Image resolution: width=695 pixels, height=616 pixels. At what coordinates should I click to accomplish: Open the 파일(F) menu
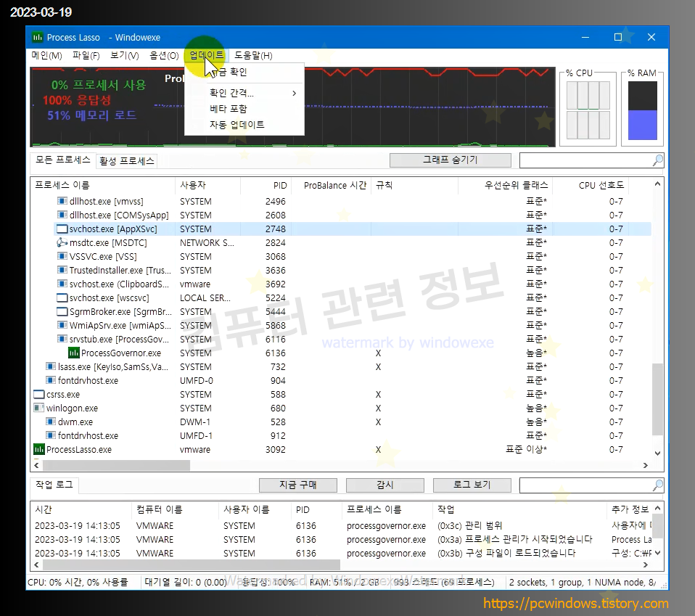pyautogui.click(x=86, y=55)
